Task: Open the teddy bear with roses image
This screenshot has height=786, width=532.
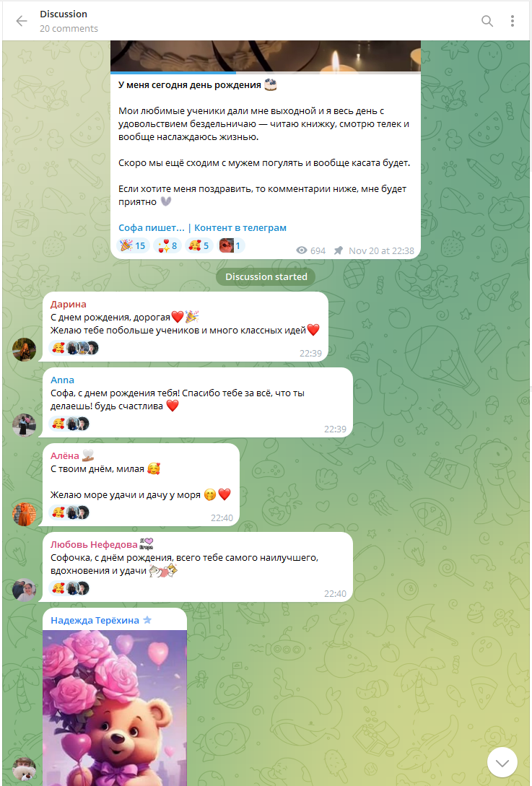Action: 115,708
